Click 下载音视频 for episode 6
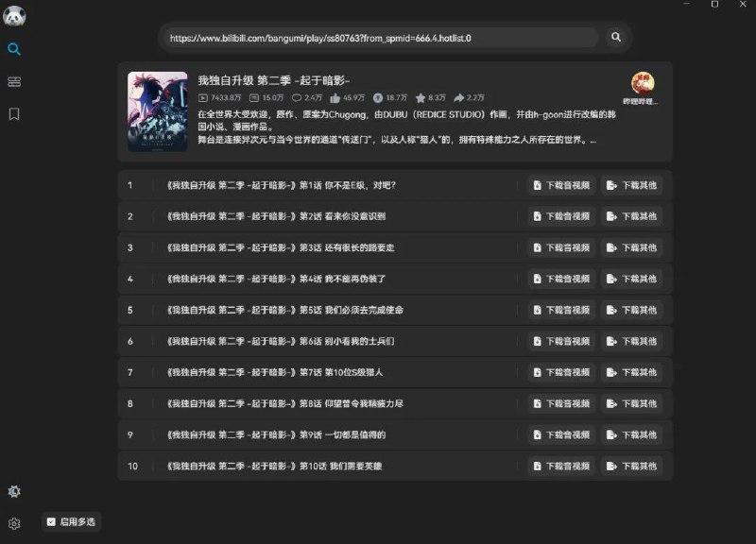This screenshot has width=756, height=544. click(x=561, y=341)
